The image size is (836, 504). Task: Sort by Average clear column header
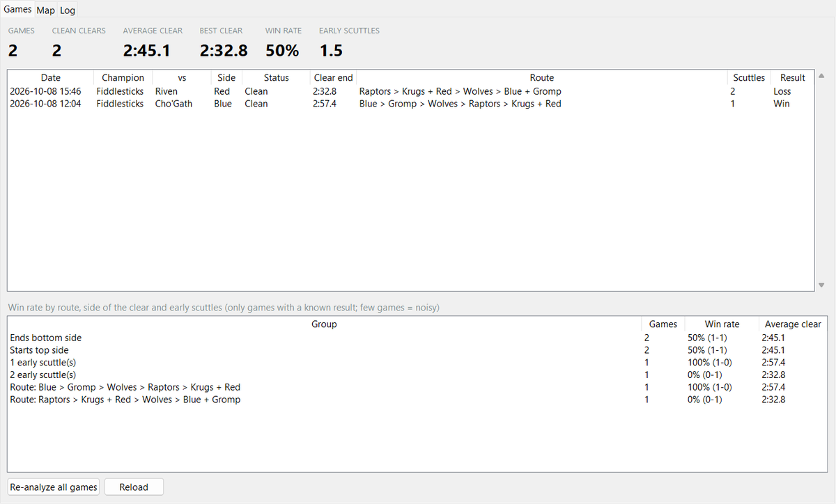[793, 324]
